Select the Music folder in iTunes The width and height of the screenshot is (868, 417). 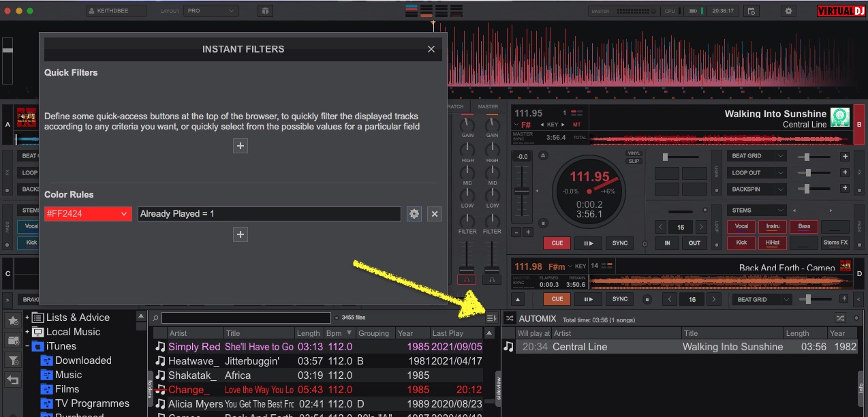(x=68, y=375)
